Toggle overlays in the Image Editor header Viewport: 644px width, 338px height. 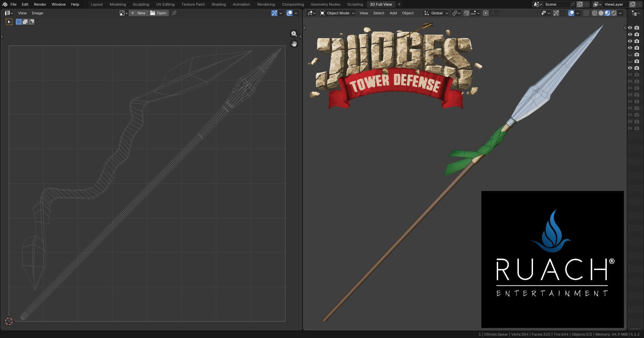tap(289, 13)
